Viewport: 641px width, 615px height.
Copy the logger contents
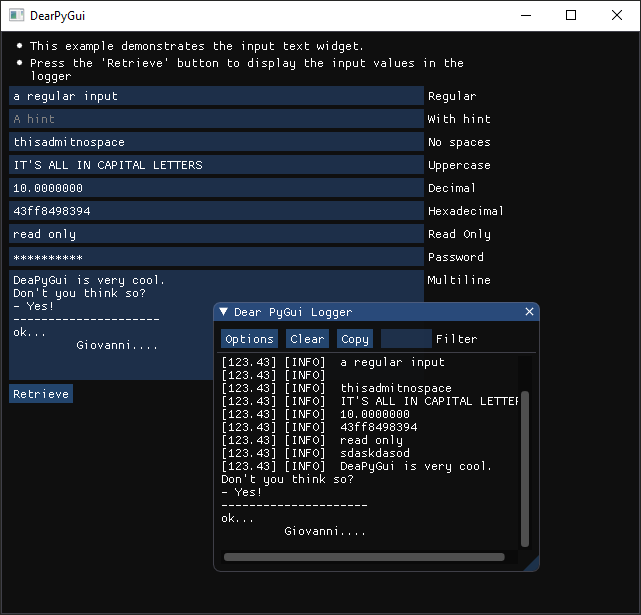pyautogui.click(x=355, y=339)
